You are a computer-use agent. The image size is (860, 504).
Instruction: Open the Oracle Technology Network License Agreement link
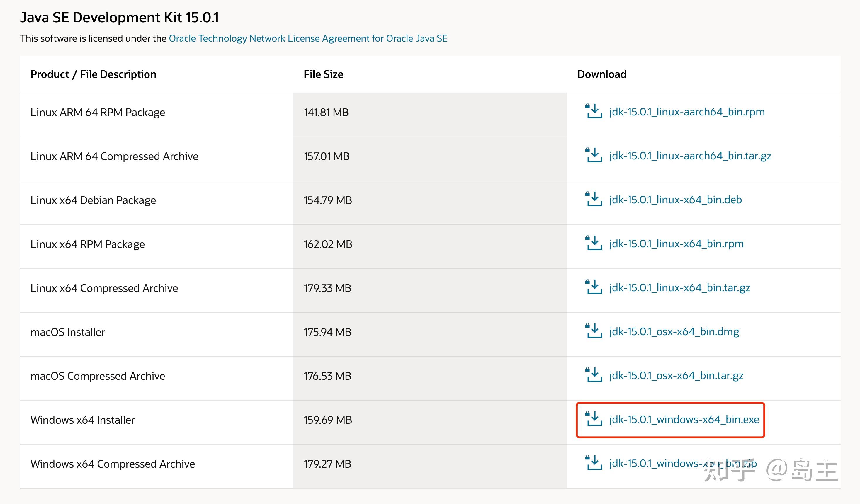click(x=308, y=38)
